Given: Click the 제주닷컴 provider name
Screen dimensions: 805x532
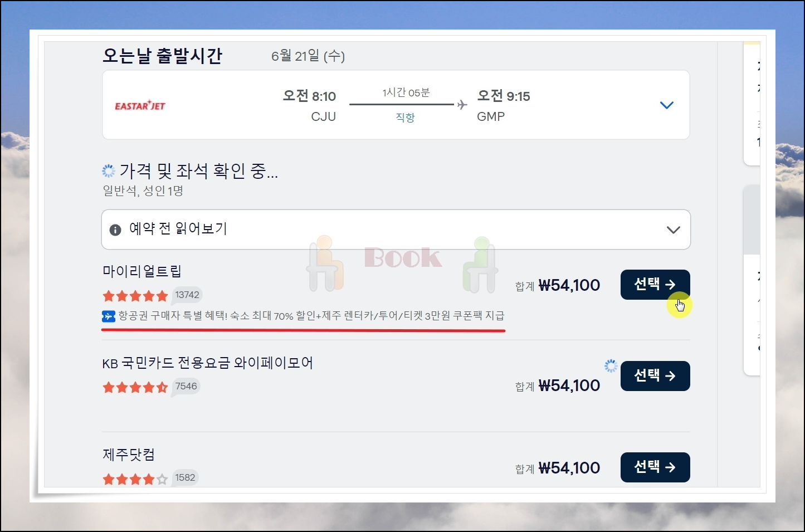Looking at the screenshot, I should tap(129, 455).
